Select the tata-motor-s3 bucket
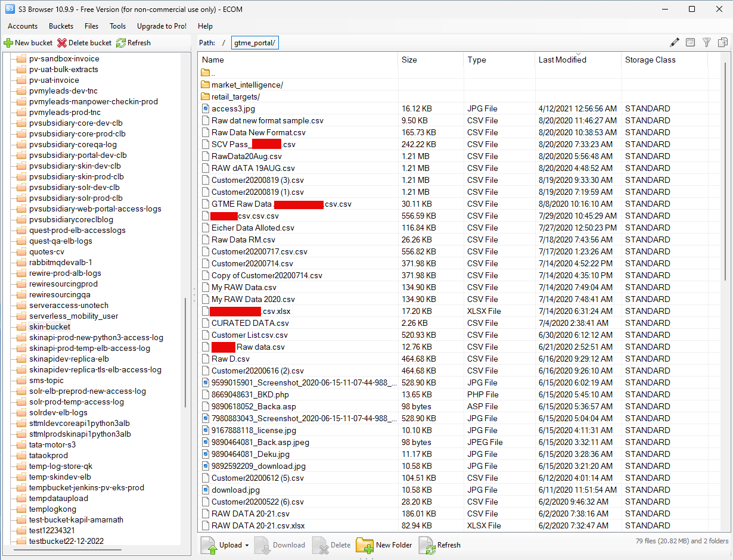The height and width of the screenshot is (560, 733). tap(52, 444)
